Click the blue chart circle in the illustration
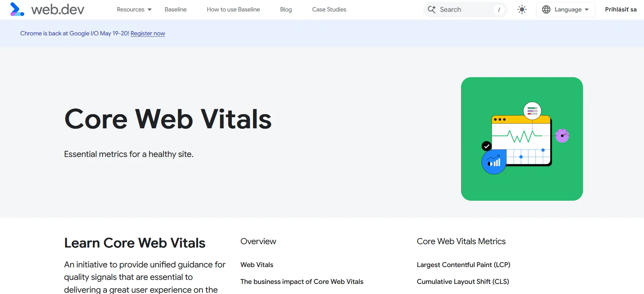 (x=493, y=162)
